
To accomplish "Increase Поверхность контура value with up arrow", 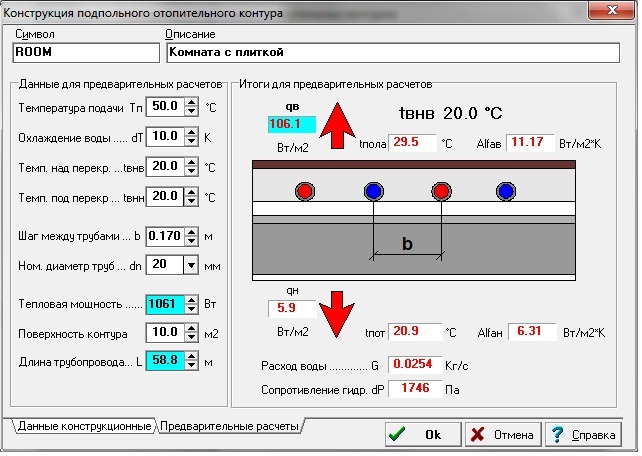I will (191, 328).
